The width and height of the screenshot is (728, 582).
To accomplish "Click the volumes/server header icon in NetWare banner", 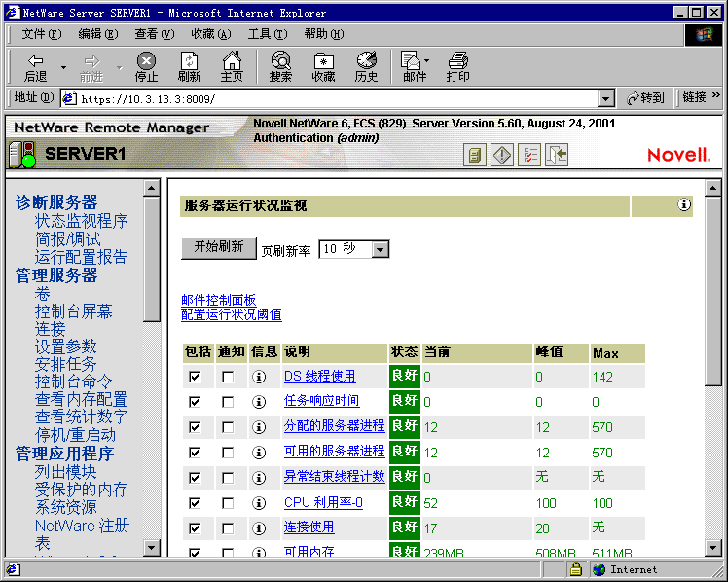I will pos(475,155).
